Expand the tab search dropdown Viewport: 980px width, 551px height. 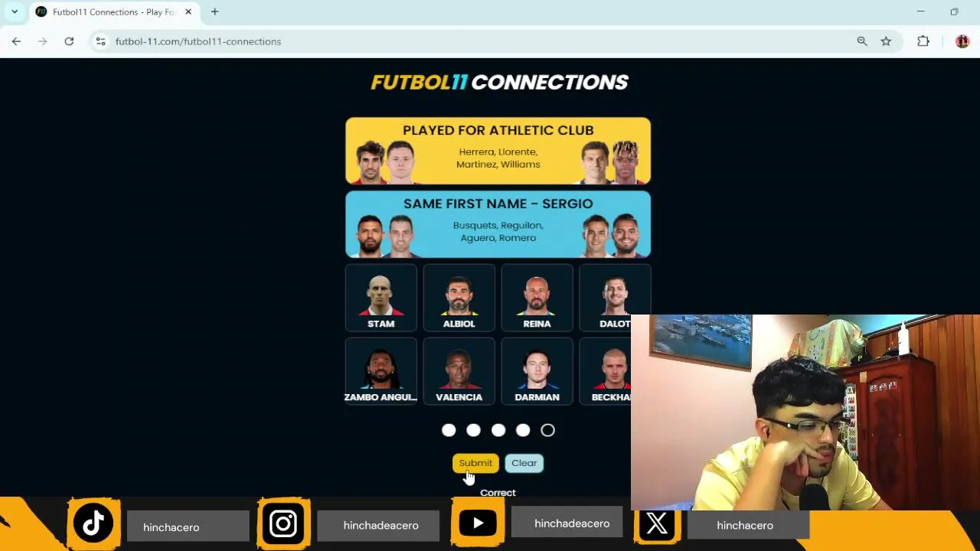[x=14, y=11]
